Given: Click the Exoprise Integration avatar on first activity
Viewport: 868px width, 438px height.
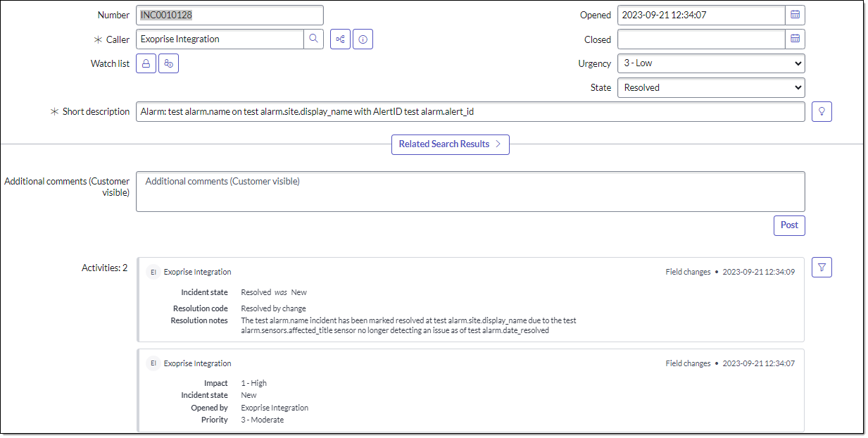Looking at the screenshot, I should coord(153,272).
